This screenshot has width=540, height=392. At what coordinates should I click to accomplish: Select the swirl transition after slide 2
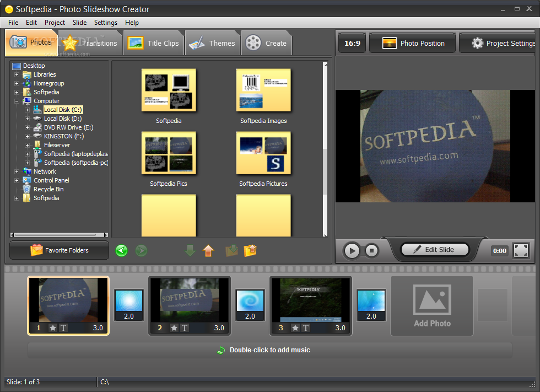(x=250, y=305)
